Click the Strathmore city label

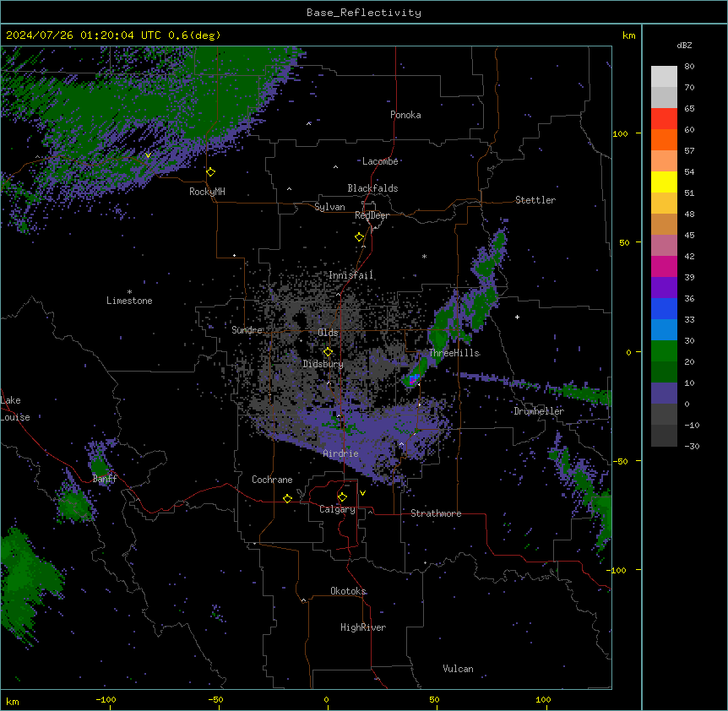(436, 513)
